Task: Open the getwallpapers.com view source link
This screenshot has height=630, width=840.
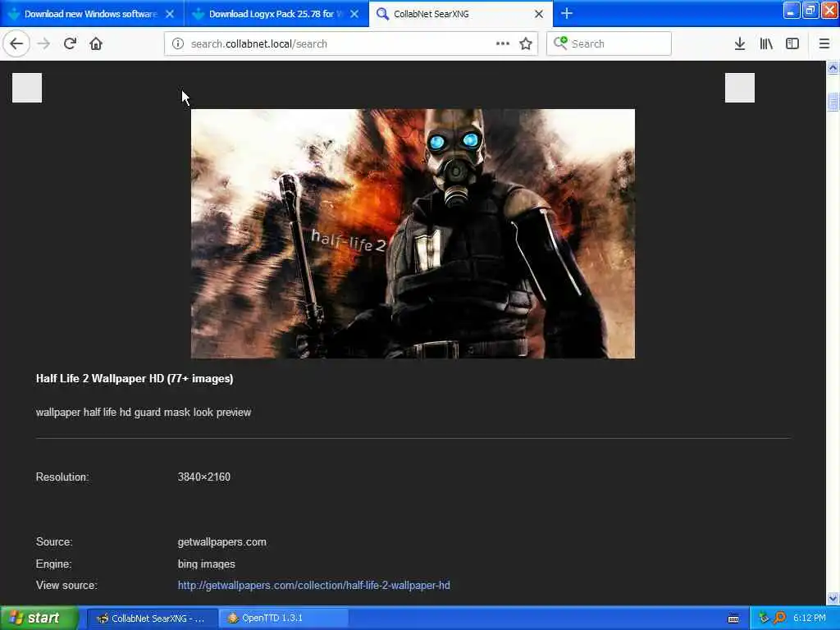Action: 314,586
